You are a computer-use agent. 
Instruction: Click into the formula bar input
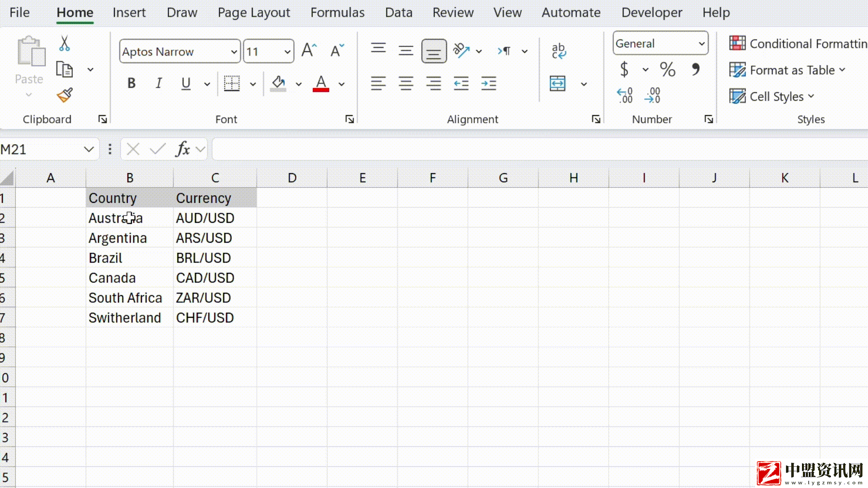[540, 149]
